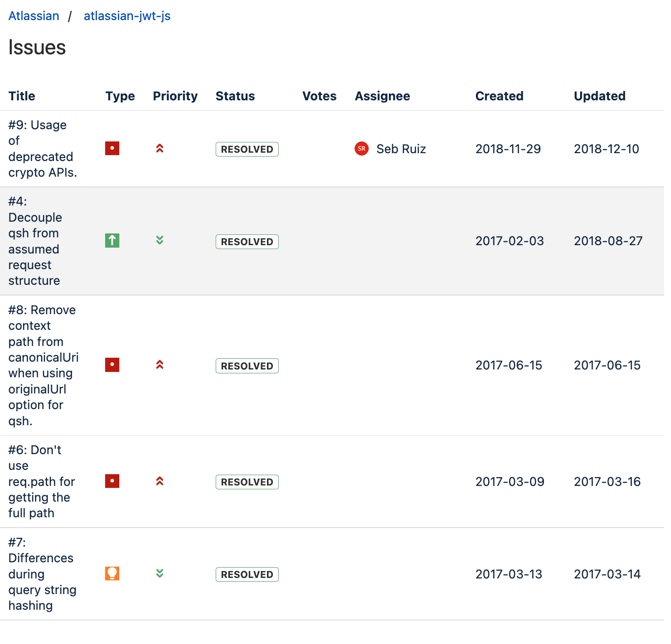Open the Atlassian breadcrumb link
671x644 pixels.
tap(33, 16)
